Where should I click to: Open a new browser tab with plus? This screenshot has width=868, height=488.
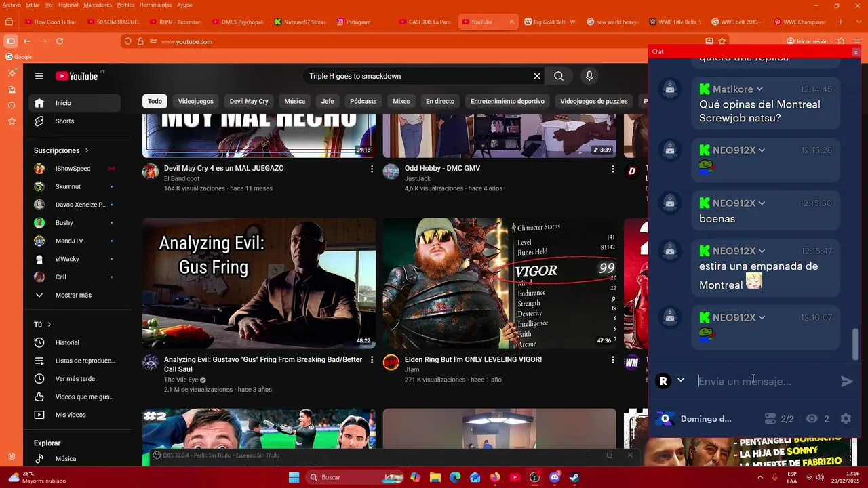pos(840,22)
